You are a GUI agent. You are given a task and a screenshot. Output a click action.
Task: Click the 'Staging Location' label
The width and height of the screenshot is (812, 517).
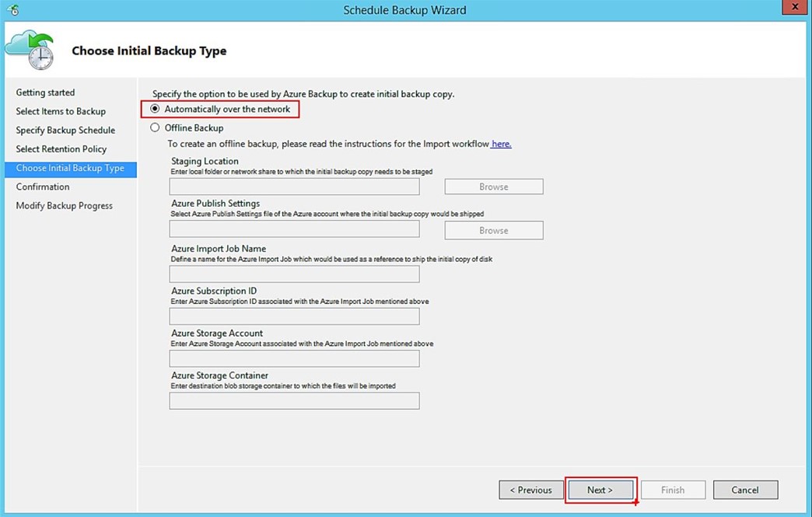(x=205, y=162)
